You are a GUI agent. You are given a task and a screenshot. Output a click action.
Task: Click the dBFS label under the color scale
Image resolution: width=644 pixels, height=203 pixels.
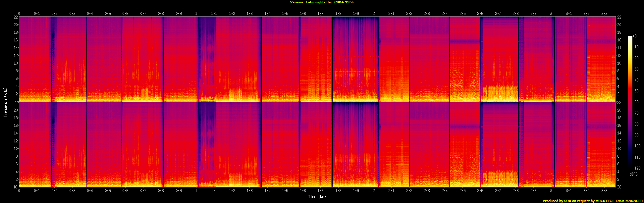point(633,174)
